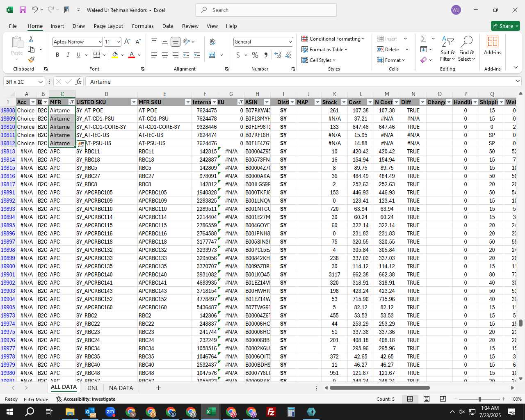Expand the Format as Table menu
525x420 pixels.
[x=324, y=49]
